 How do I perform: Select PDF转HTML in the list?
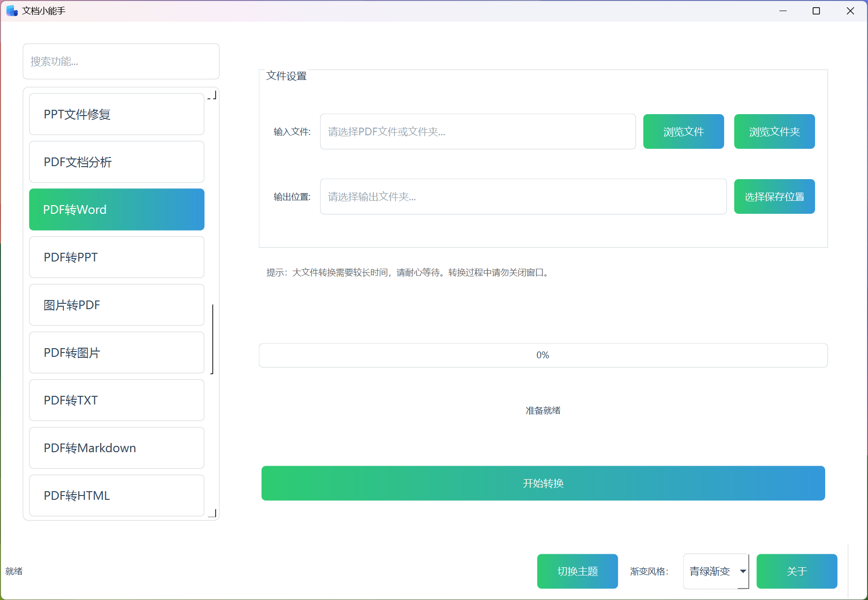pos(116,496)
